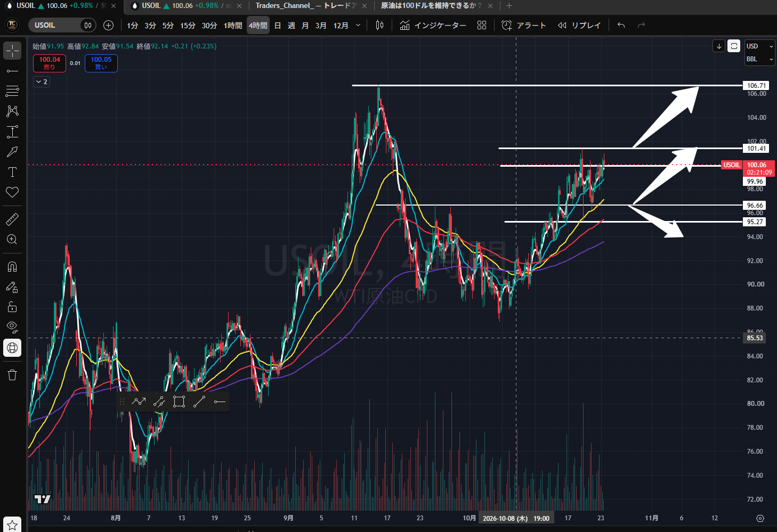Select the text annotation tool
Screen dimensions: 777x532
point(12,172)
